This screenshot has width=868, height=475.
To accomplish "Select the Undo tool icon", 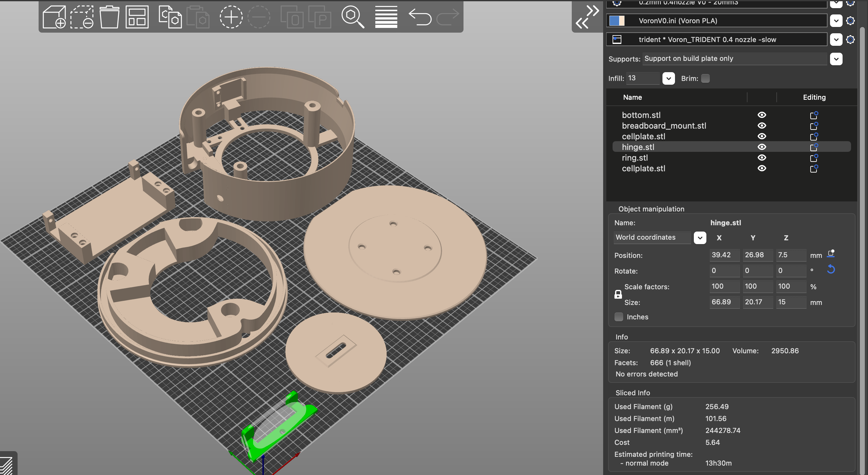I will point(420,16).
